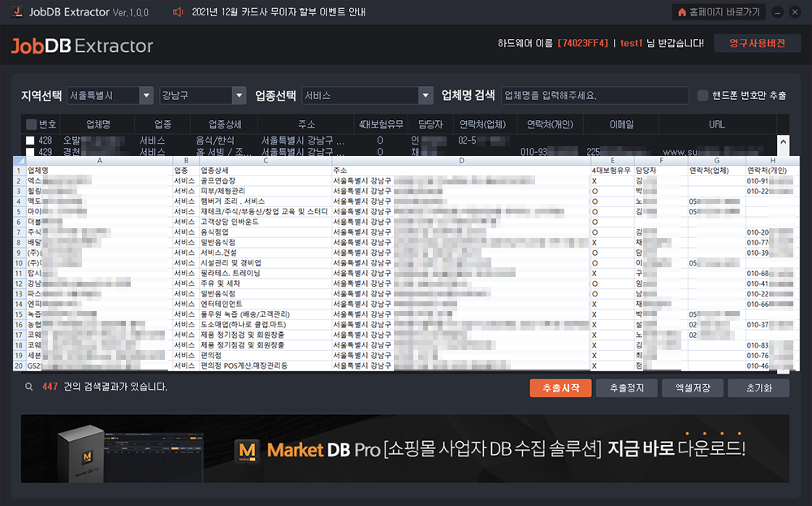Check the box for result row 428
Screen dimensions: 812x506
[x=30, y=141]
